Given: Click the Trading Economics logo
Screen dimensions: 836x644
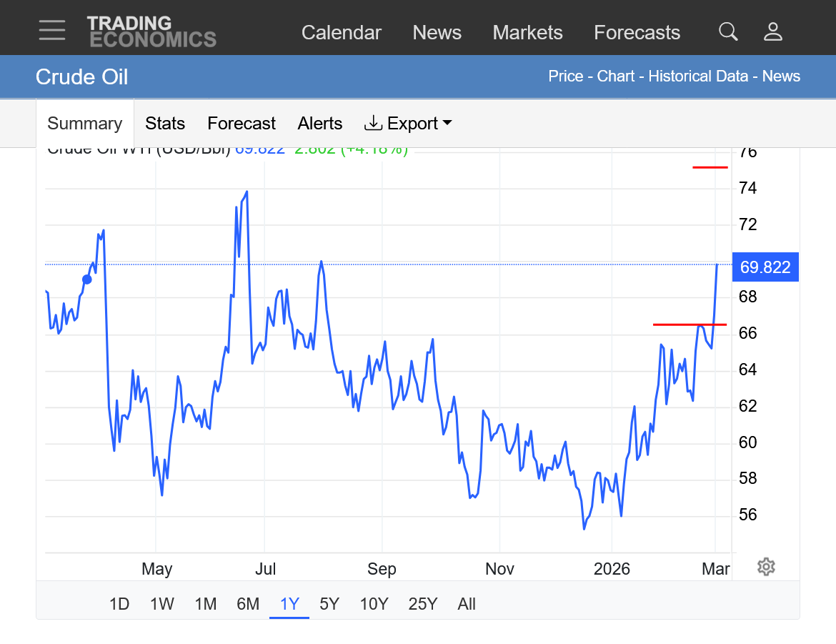Looking at the screenshot, I should click(151, 32).
